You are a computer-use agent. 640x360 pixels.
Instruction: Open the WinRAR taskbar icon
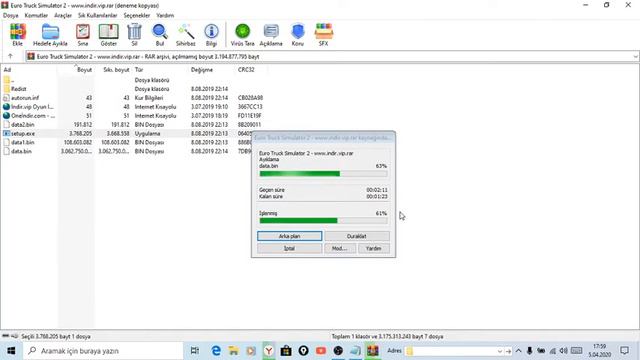click(x=373, y=351)
